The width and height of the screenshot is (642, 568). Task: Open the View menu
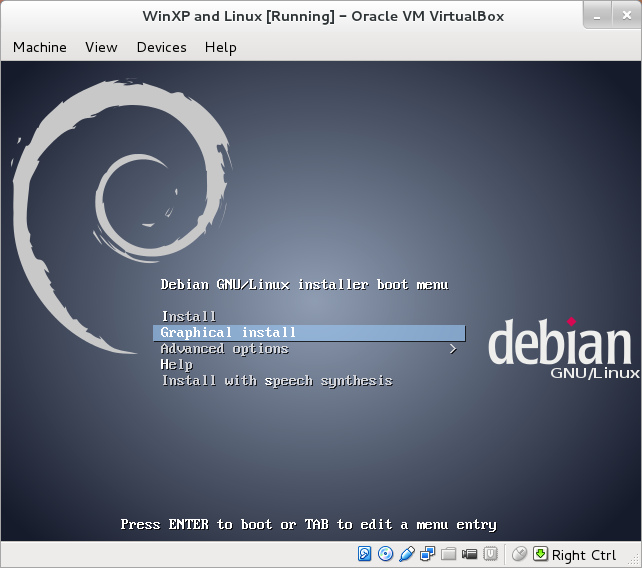101,47
